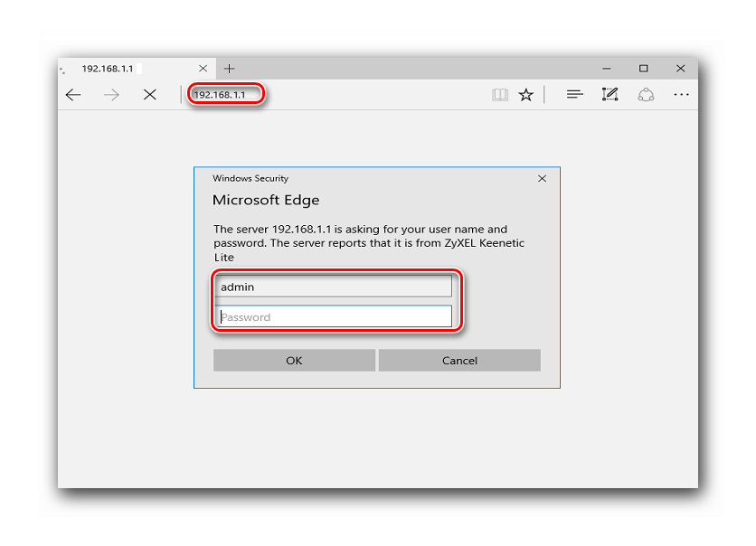Go back with the back arrow
The height and width of the screenshot is (546, 756).
(73, 94)
